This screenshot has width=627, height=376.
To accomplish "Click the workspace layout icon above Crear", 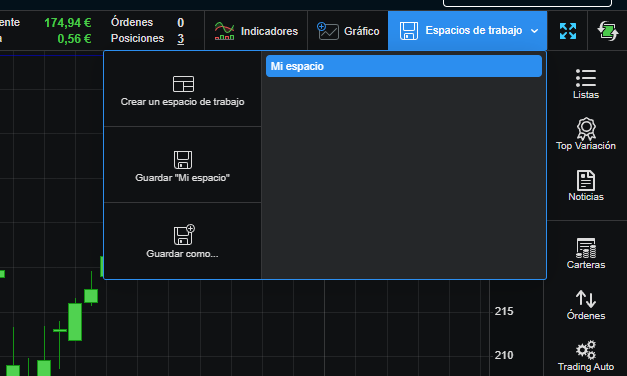I will click(x=183, y=84).
